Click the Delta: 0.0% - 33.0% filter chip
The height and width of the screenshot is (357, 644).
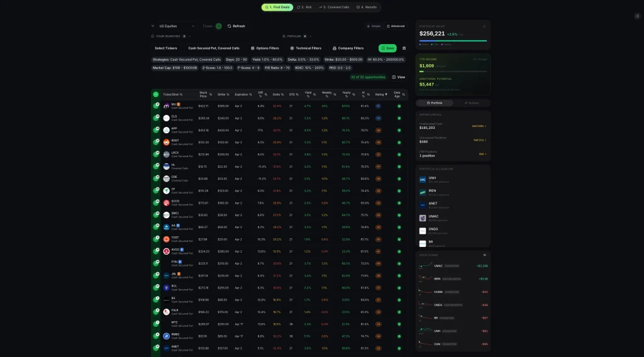point(303,60)
